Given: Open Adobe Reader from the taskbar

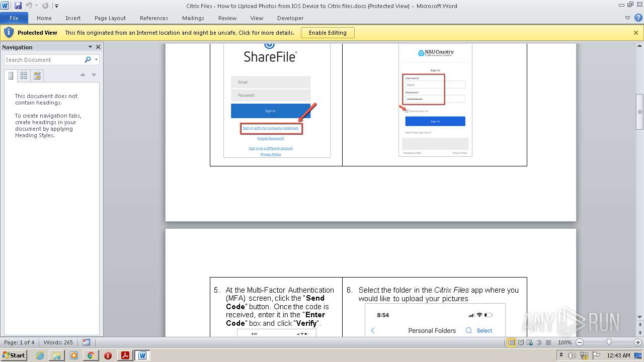Looking at the screenshot, I should [125, 355].
